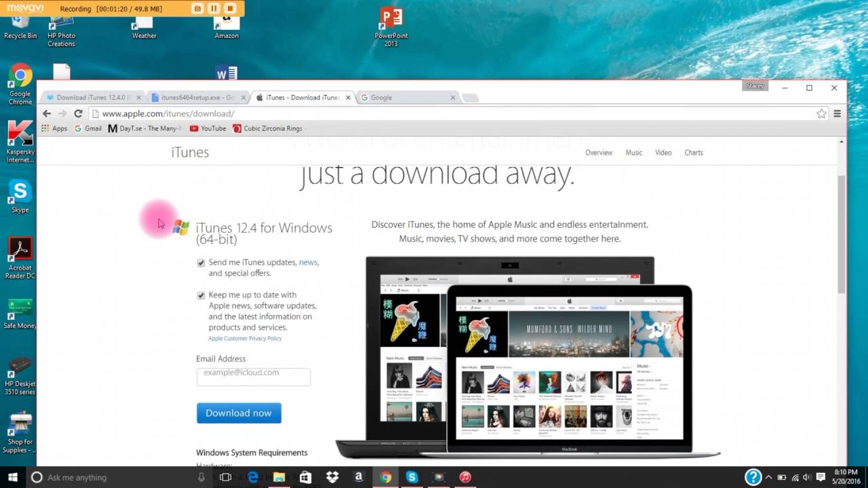This screenshot has width=868, height=488.
Task: Open Google Chrome desktop shortcut
Action: (20, 84)
